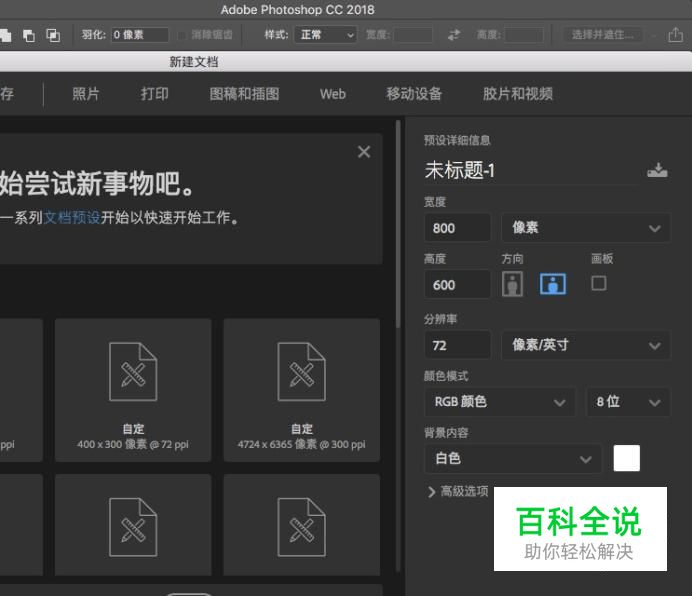The image size is (692, 596).
Task: Click the options bar 高度 field
Action: pos(524,35)
